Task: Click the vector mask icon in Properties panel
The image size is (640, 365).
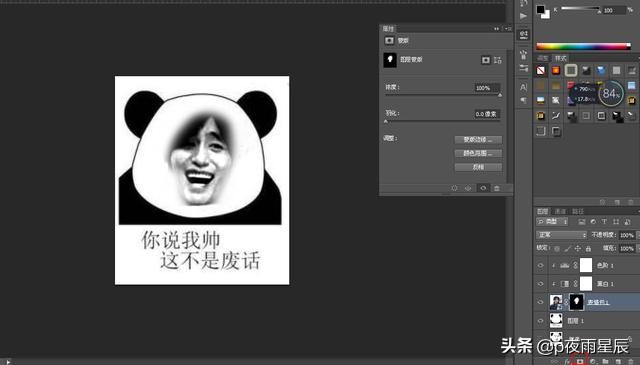Action: point(498,60)
